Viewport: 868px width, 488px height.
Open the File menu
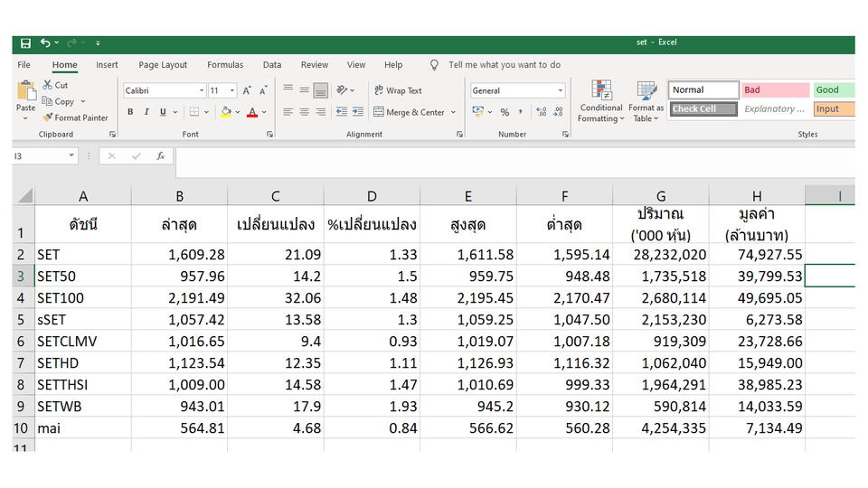[24, 65]
